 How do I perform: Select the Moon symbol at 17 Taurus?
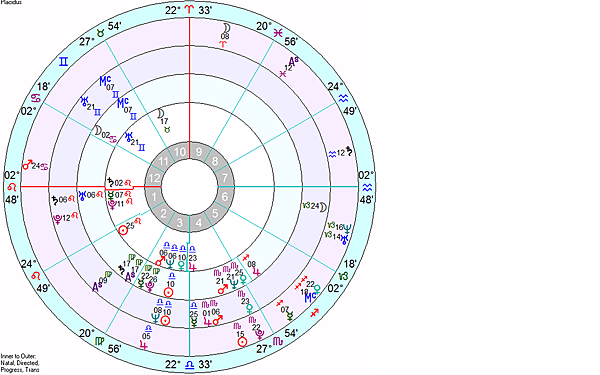pos(161,114)
